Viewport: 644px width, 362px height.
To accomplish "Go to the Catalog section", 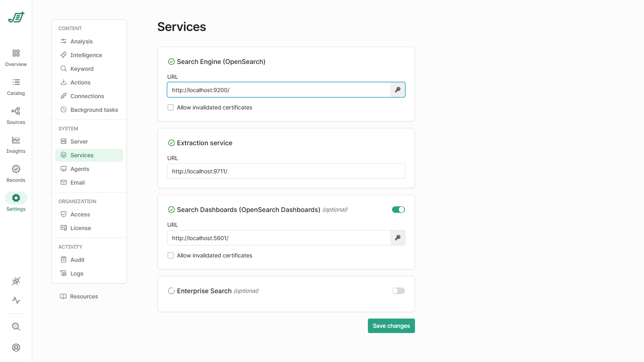I will (16, 87).
